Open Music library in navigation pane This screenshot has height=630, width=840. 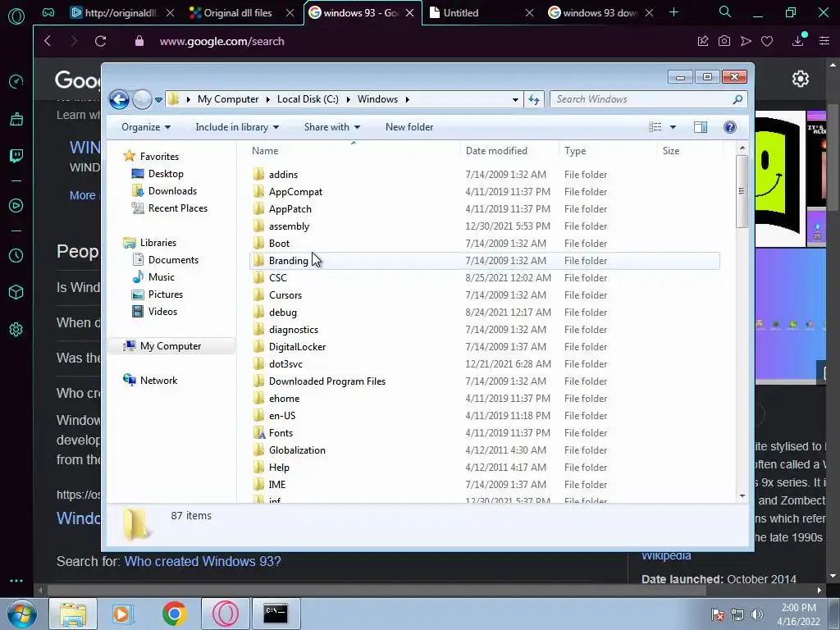coord(162,277)
